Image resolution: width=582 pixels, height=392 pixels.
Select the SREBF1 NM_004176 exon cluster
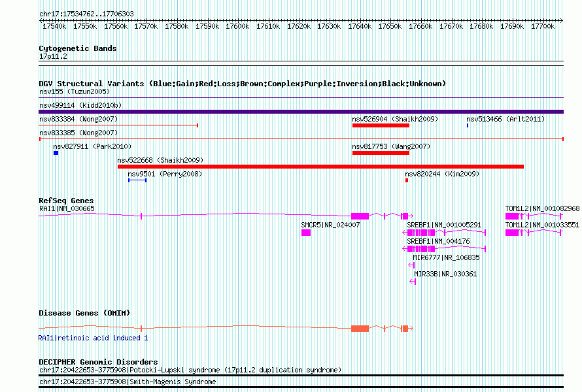pyautogui.click(x=421, y=249)
